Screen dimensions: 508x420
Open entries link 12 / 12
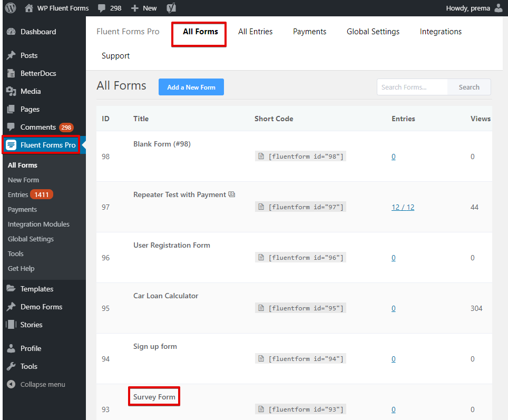coord(403,207)
